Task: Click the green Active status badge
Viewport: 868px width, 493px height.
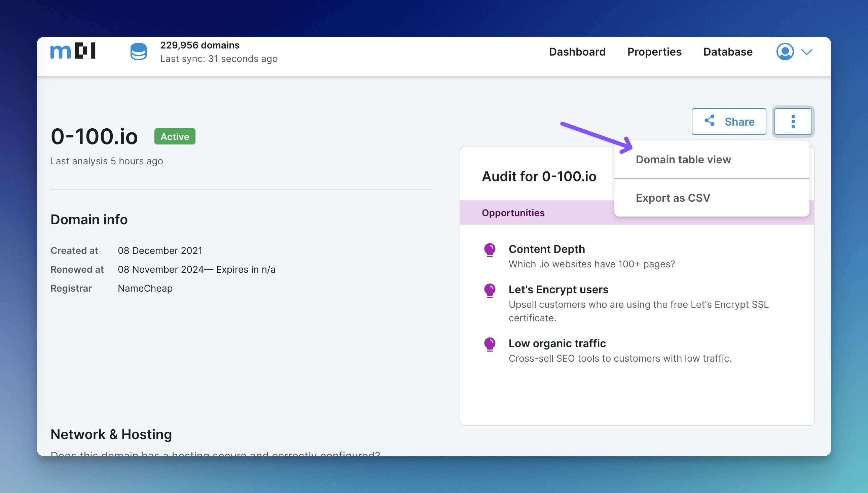Action: click(175, 136)
